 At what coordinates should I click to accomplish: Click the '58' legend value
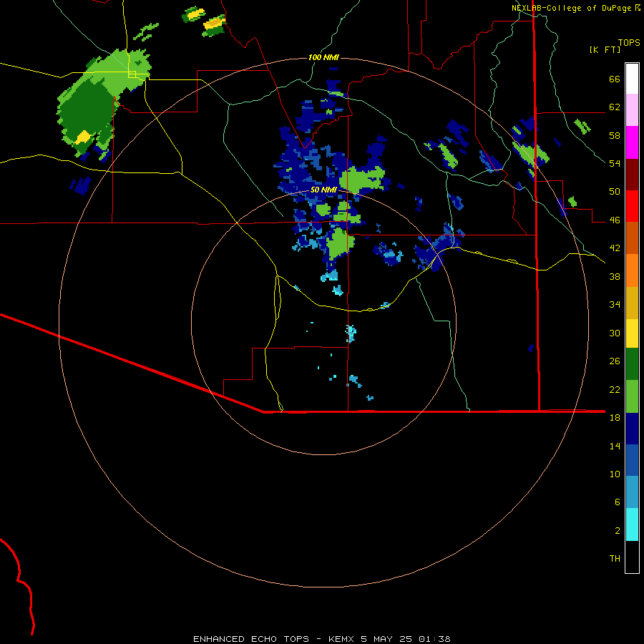click(615, 135)
